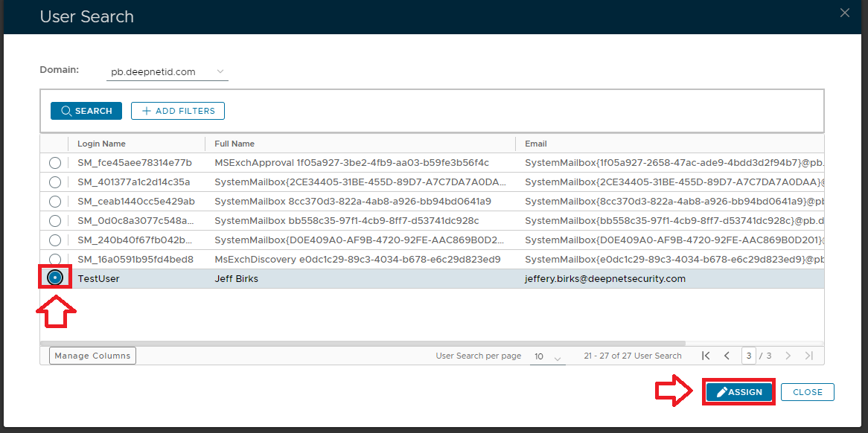Click the Add Filters plus button
This screenshot has height=433, width=868.
click(178, 111)
